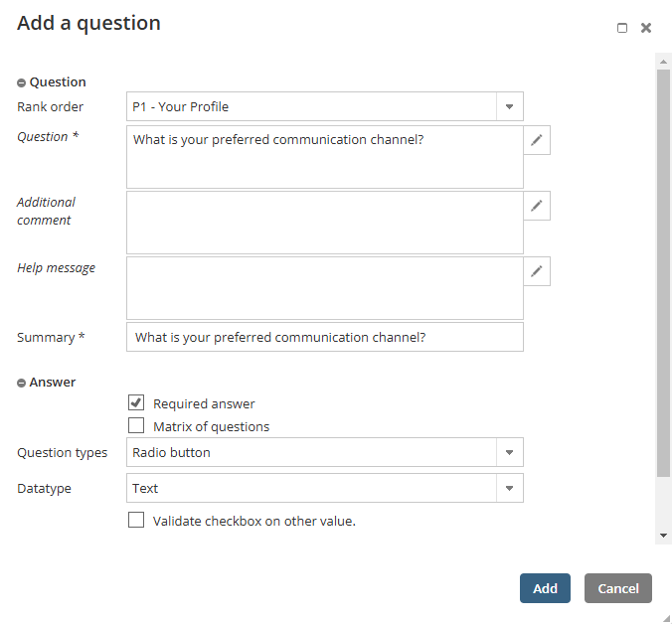Open the Rank order dropdown
This screenshot has height=624, width=672.
pos(509,106)
